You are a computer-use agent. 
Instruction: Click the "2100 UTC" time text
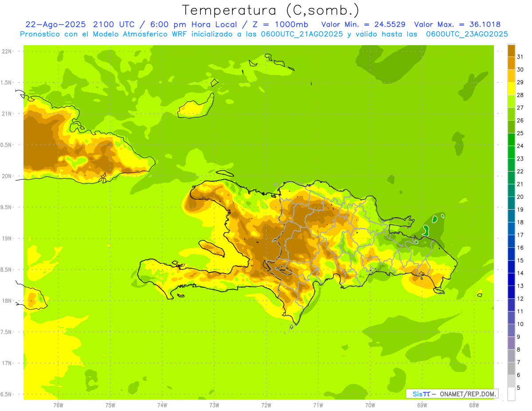115,24
